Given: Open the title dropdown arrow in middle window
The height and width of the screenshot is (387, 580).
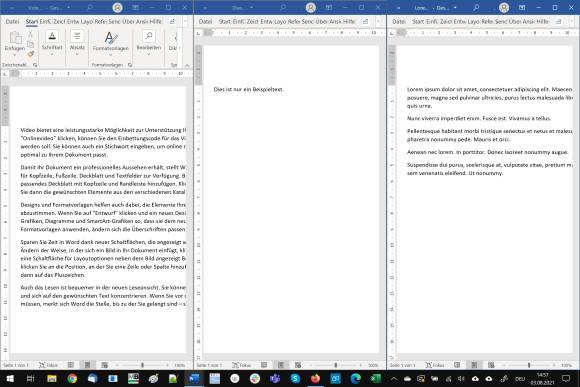Looking at the screenshot, I should point(252,7).
